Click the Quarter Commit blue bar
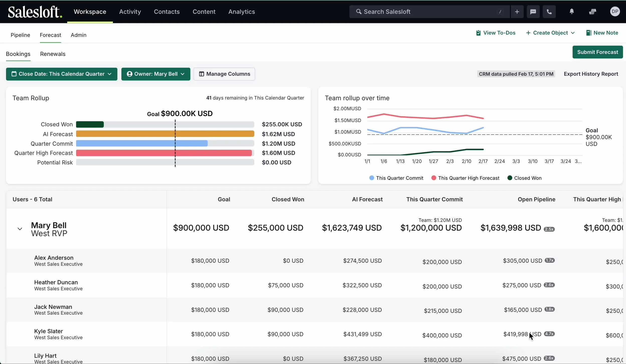 (142, 143)
